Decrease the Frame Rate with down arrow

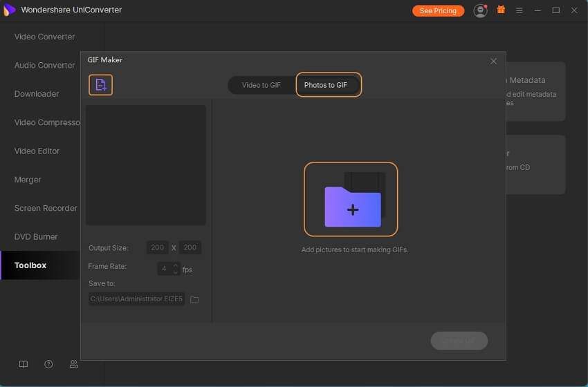176,272
